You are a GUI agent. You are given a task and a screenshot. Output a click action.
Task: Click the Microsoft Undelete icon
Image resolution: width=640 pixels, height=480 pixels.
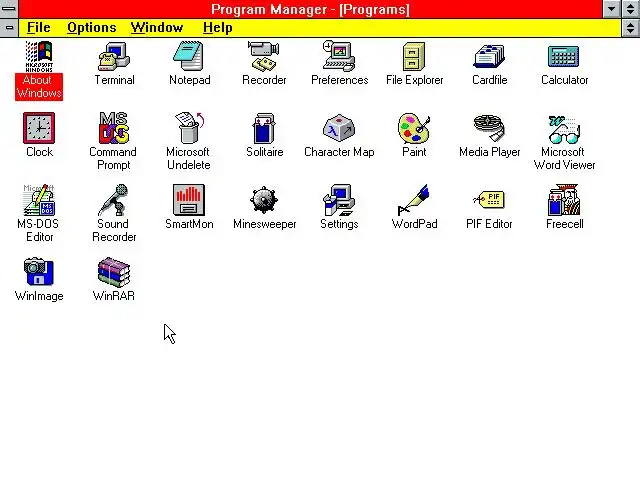coord(189,128)
